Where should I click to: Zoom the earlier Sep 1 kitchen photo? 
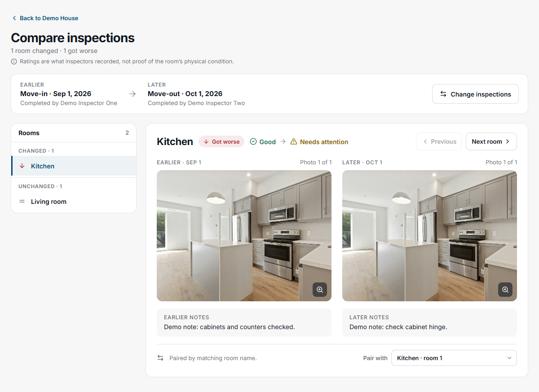click(x=320, y=290)
